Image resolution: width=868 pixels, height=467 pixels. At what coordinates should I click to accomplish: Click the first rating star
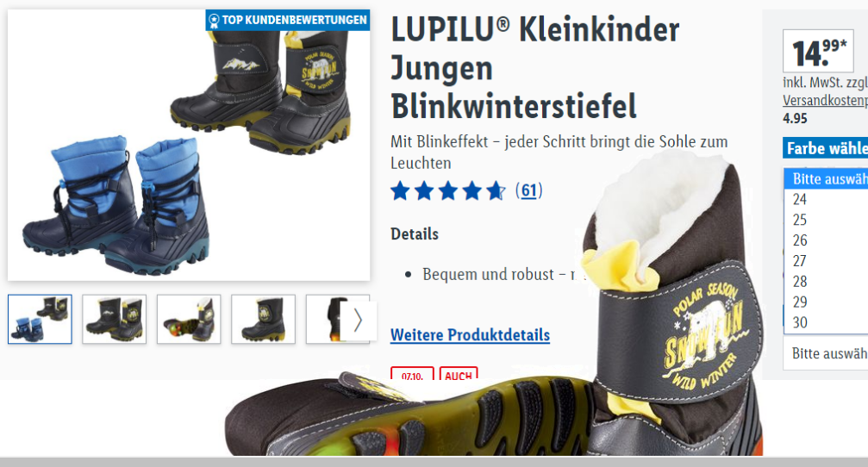tap(400, 191)
